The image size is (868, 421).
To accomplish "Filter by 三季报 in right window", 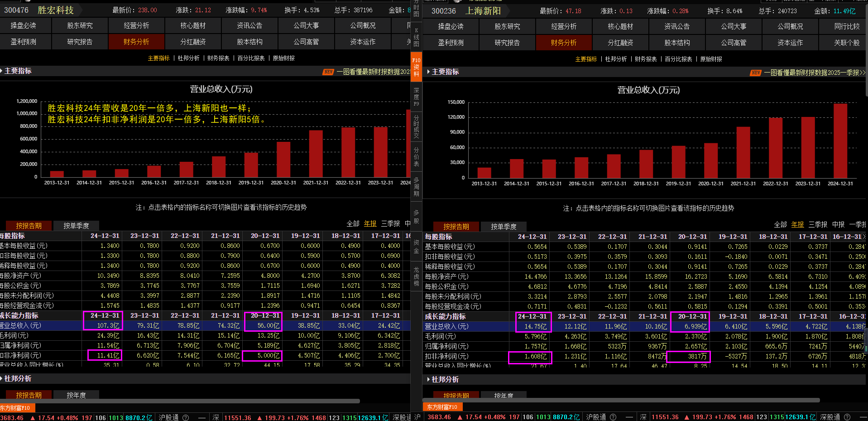I will (x=818, y=225).
